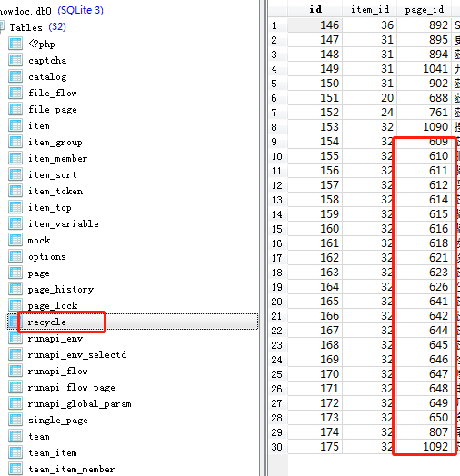Click page_id cell 1090

click(x=425, y=126)
